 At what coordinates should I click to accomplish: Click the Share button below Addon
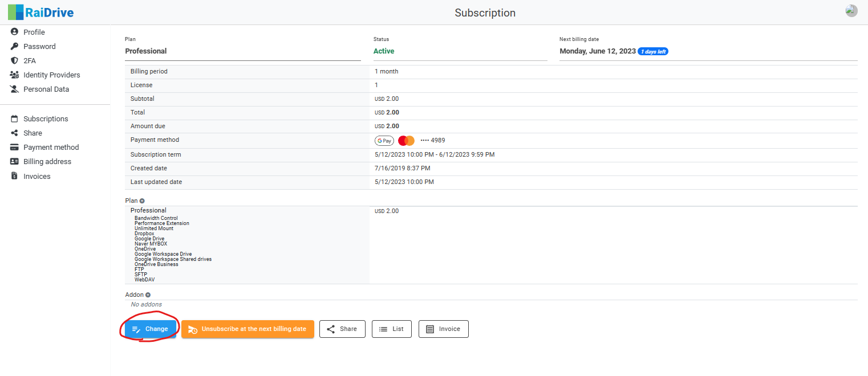coord(342,329)
